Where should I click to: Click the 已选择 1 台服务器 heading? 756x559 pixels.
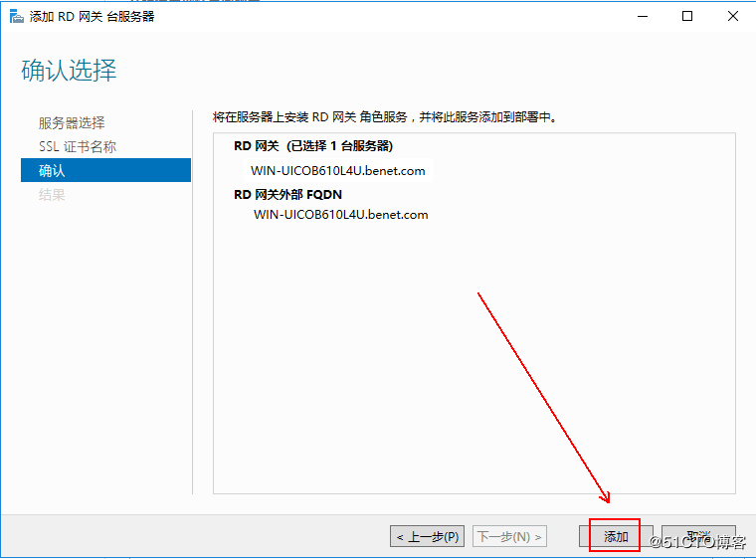pyautogui.click(x=313, y=145)
